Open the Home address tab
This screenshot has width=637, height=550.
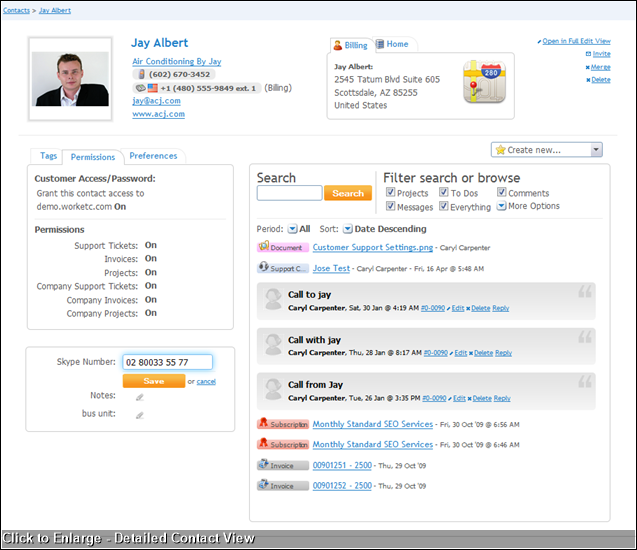click(397, 45)
